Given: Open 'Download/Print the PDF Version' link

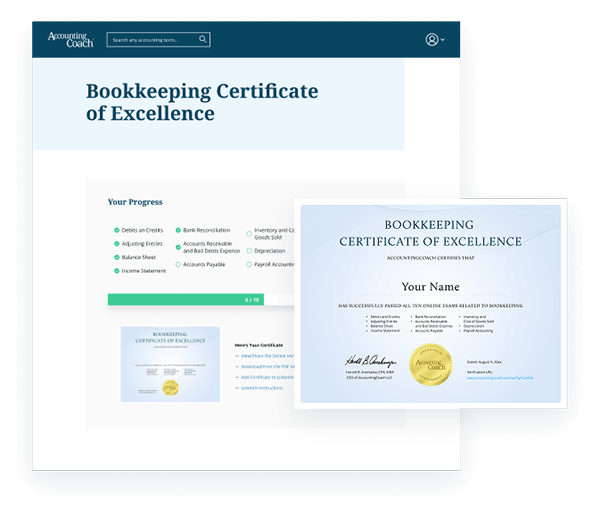Looking at the screenshot, I should (x=267, y=367).
